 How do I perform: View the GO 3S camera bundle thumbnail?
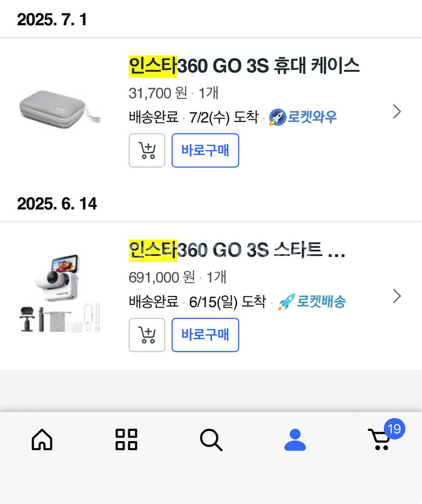(x=59, y=295)
